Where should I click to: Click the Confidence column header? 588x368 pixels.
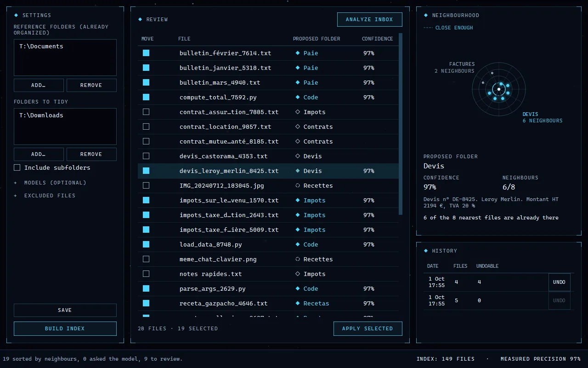pyautogui.click(x=377, y=39)
